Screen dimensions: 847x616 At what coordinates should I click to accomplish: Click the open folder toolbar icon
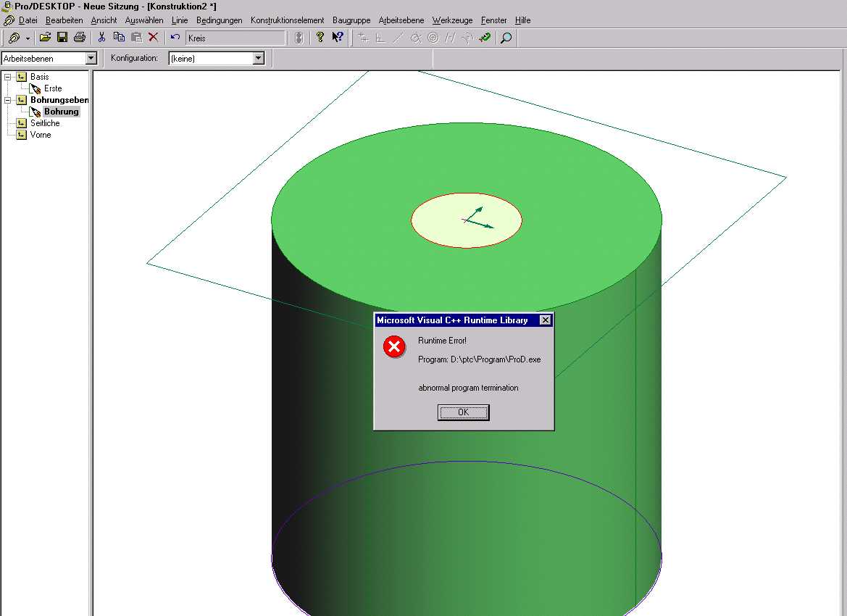coord(46,37)
